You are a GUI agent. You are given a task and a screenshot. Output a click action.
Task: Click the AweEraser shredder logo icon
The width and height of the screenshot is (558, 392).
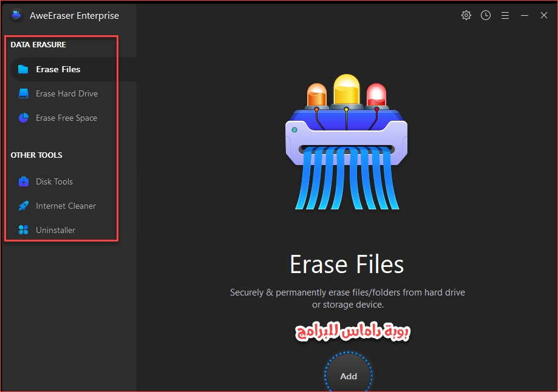coord(16,16)
